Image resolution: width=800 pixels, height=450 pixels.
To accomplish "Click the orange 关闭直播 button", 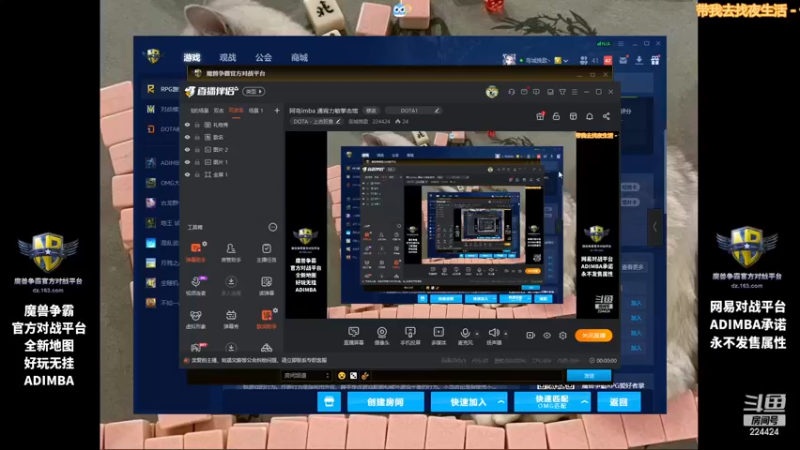I will (593, 335).
